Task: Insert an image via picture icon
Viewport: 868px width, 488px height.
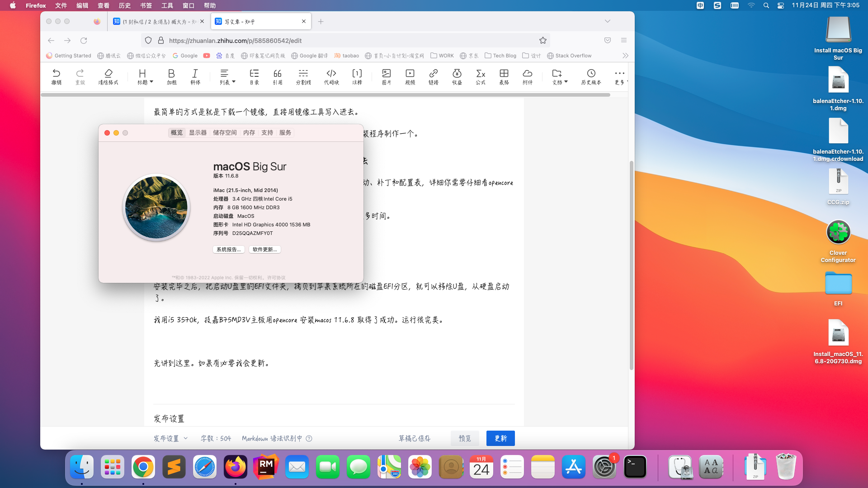Action: tap(386, 76)
